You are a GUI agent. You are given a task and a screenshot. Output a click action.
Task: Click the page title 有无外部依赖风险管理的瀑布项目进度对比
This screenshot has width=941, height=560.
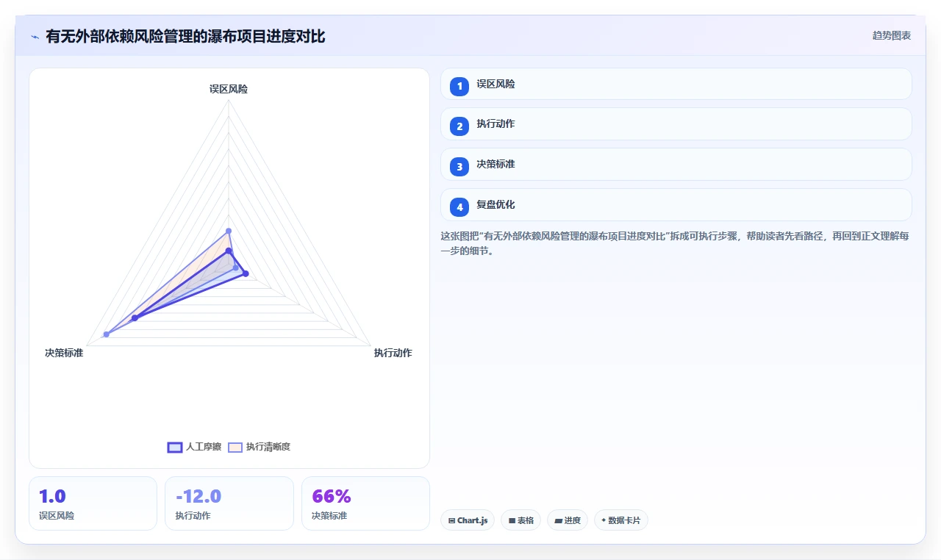click(x=185, y=36)
